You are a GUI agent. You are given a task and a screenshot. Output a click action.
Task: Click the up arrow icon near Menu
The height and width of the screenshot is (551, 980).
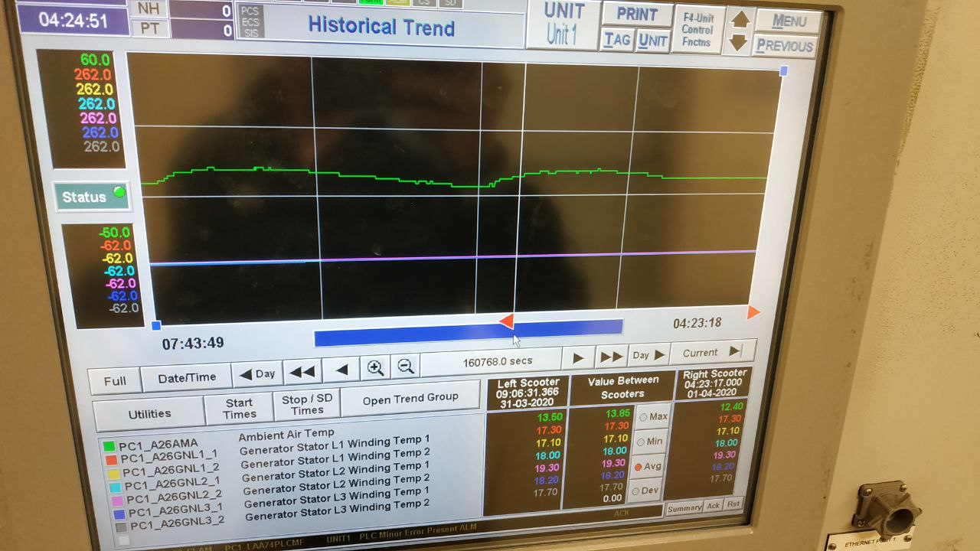pos(739,20)
